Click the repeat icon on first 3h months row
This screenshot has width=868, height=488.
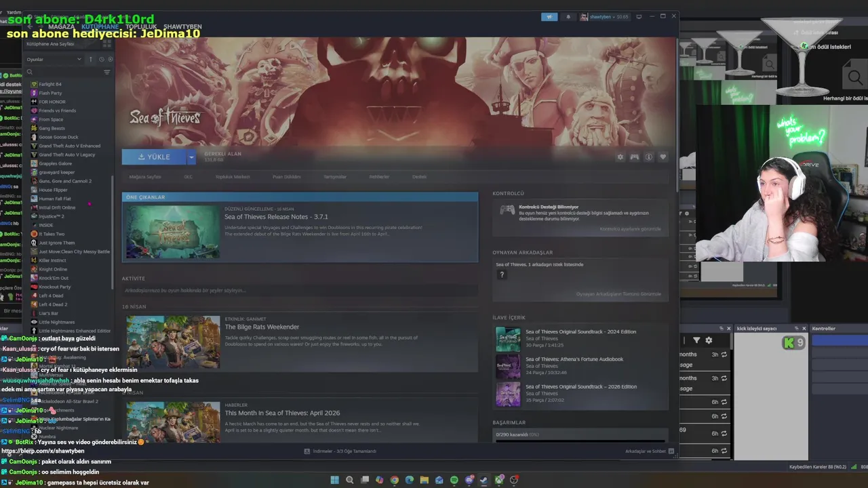[x=724, y=354]
